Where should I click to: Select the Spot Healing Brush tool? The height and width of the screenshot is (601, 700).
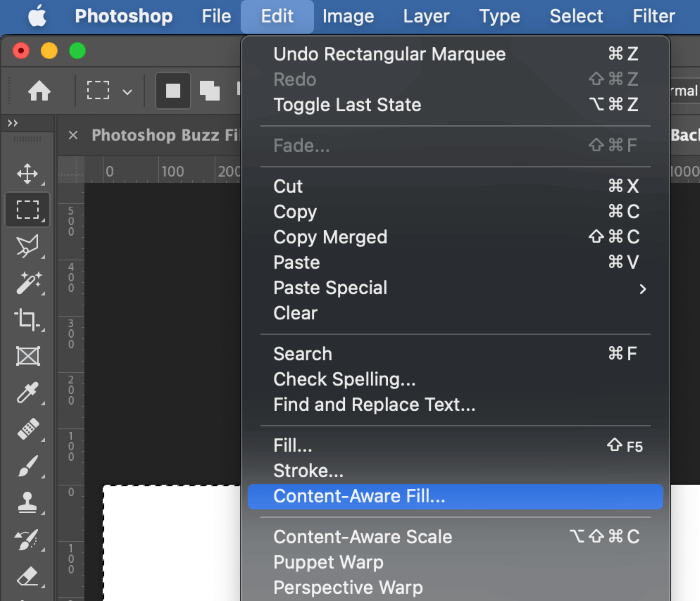[x=27, y=430]
